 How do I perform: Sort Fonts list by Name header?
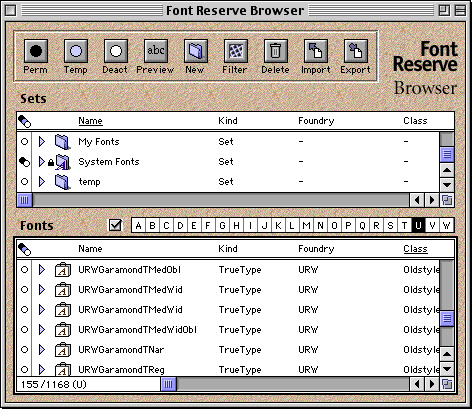coord(90,249)
